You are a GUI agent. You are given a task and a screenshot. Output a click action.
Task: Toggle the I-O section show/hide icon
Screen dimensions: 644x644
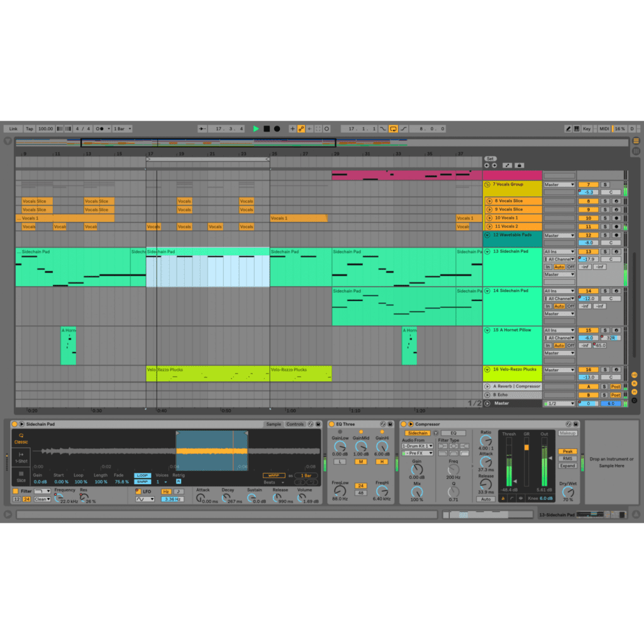tap(635, 375)
